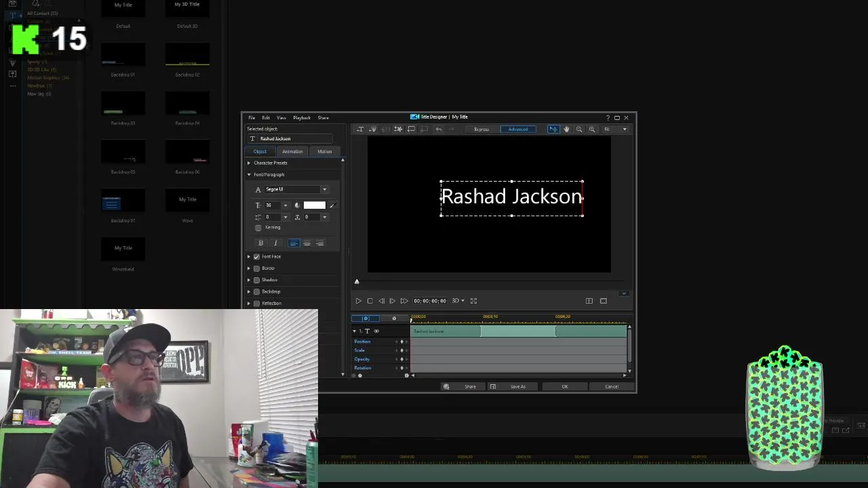Click the insert particle effect icon
The image size is (868, 488).
point(373,129)
